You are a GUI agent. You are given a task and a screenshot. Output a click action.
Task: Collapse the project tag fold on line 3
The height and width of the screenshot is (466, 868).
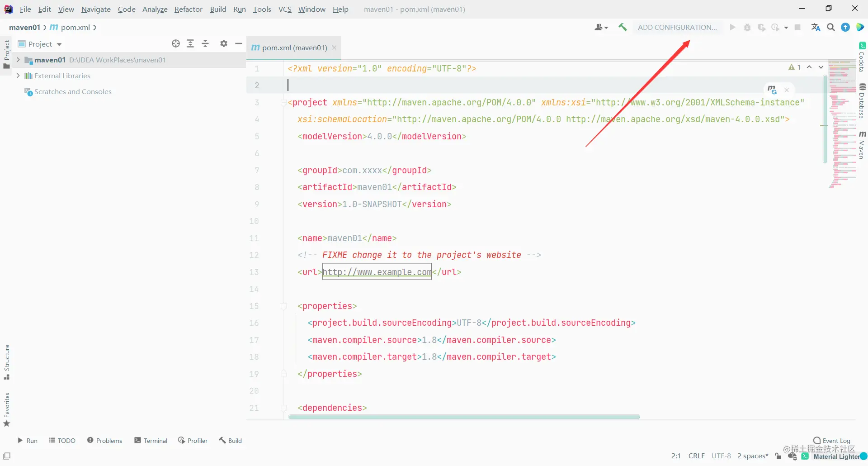[283, 103]
